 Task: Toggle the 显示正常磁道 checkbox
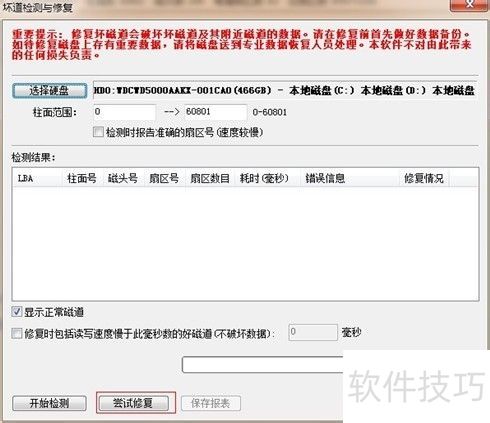point(17,312)
